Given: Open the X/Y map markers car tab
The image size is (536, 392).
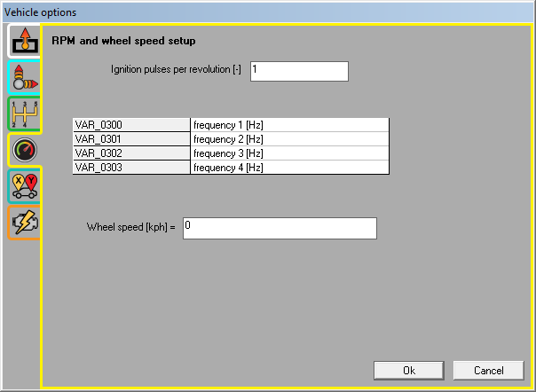Looking at the screenshot, I should [x=24, y=186].
